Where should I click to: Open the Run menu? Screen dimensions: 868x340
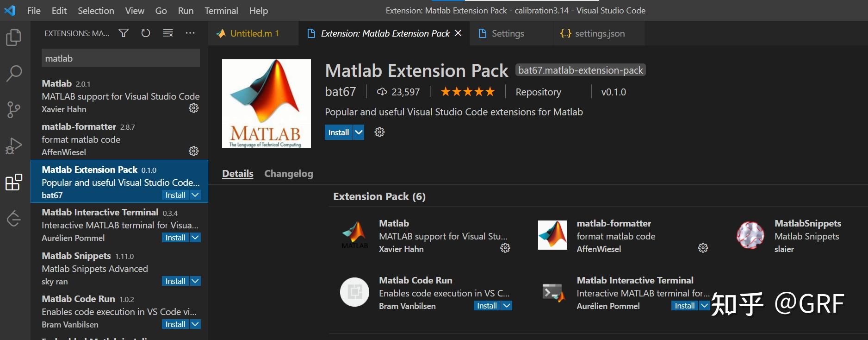click(x=186, y=10)
